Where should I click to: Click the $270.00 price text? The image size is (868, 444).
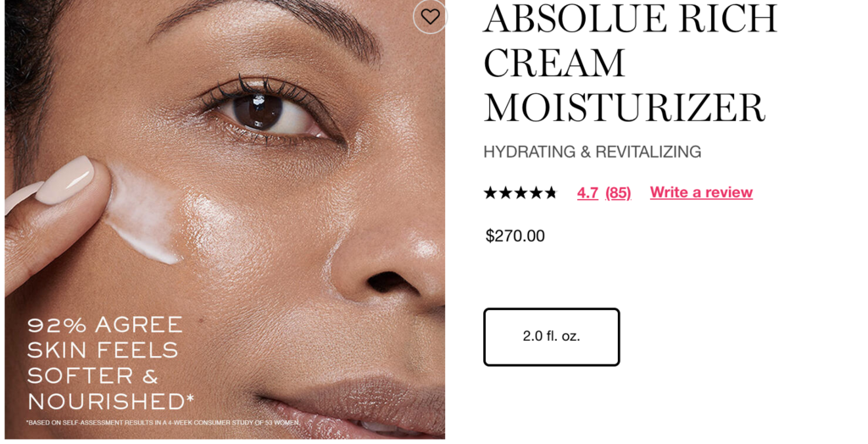[515, 236]
